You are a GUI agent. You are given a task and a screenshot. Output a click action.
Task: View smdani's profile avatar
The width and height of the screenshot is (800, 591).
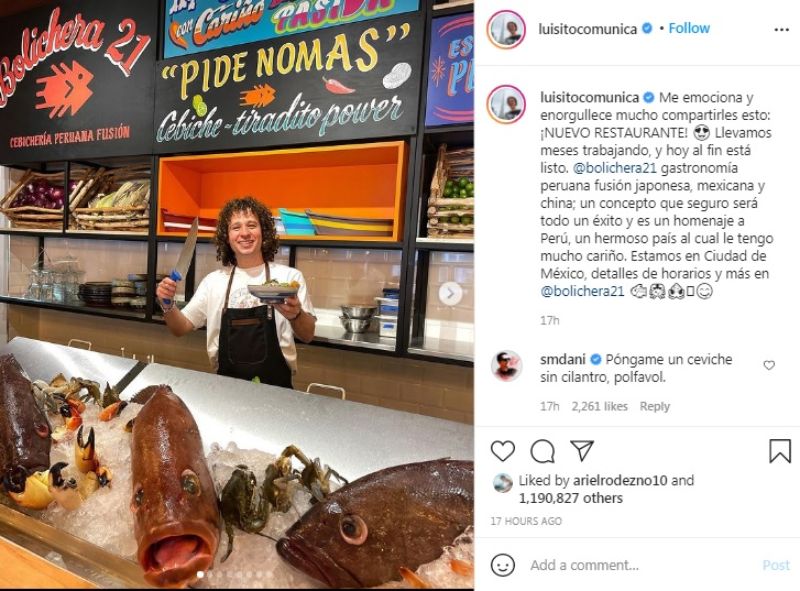506,366
